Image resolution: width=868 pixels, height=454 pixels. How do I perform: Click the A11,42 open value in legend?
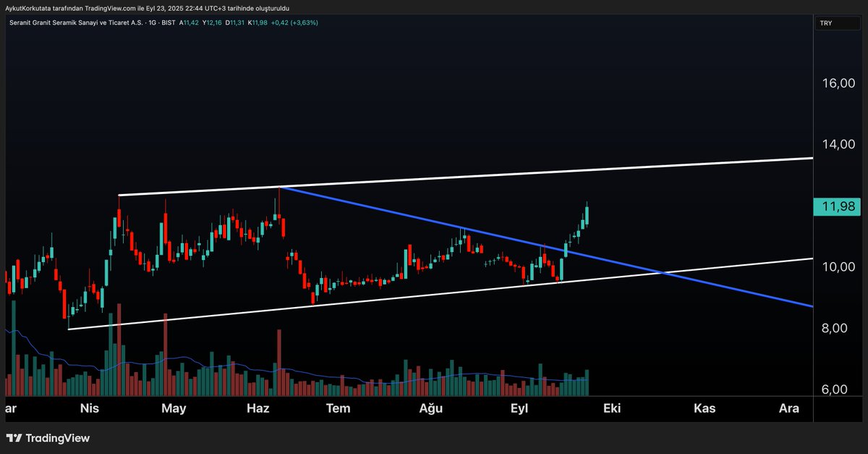pos(190,22)
